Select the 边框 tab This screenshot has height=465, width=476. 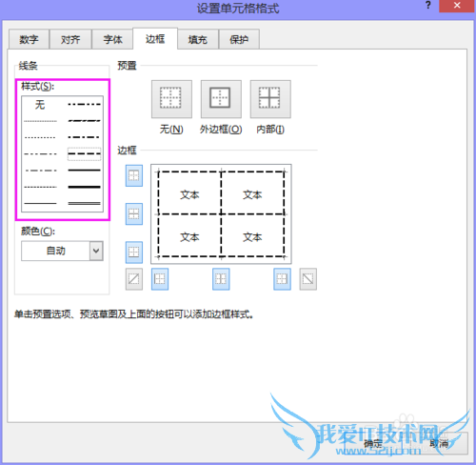pos(155,39)
